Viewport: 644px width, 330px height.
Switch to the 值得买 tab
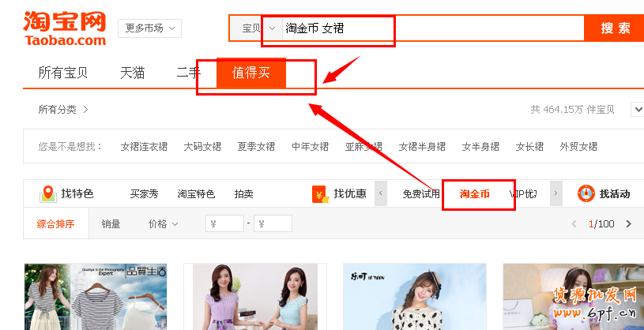251,73
